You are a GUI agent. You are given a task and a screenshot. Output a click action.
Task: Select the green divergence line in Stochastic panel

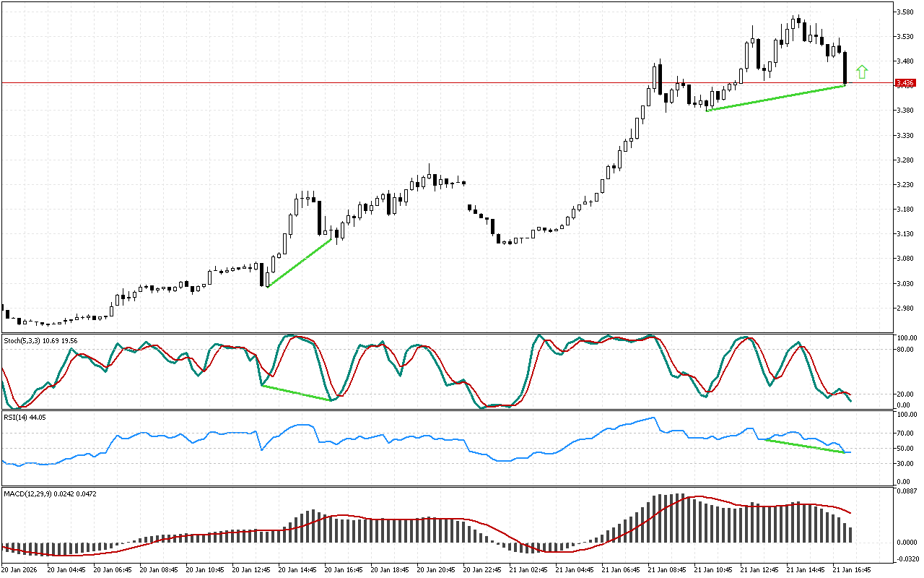click(296, 392)
